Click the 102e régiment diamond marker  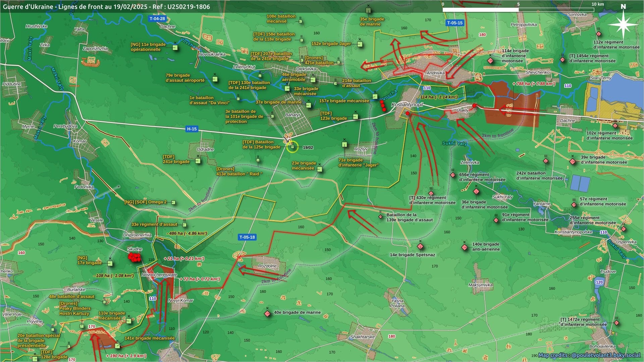coord(615,126)
